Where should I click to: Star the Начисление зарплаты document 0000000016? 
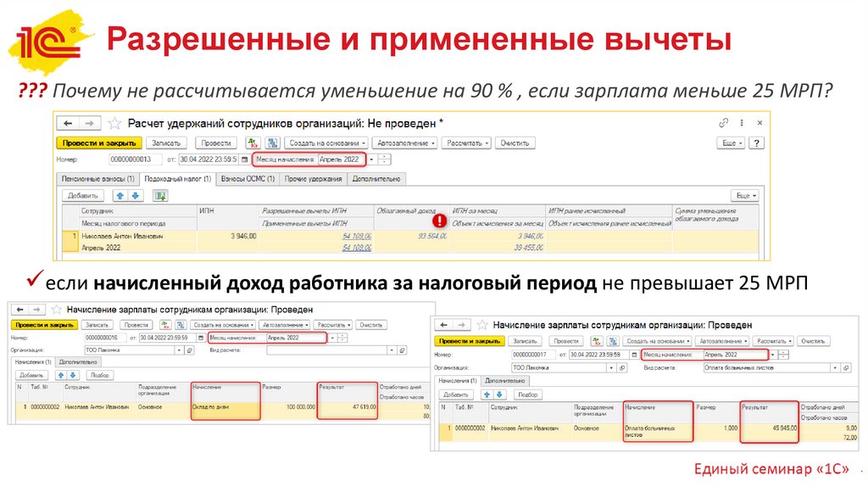click(x=56, y=309)
